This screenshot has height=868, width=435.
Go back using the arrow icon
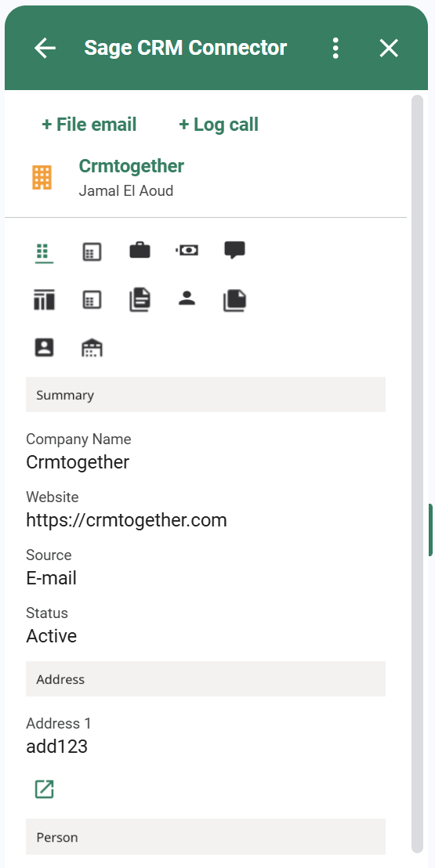45,48
